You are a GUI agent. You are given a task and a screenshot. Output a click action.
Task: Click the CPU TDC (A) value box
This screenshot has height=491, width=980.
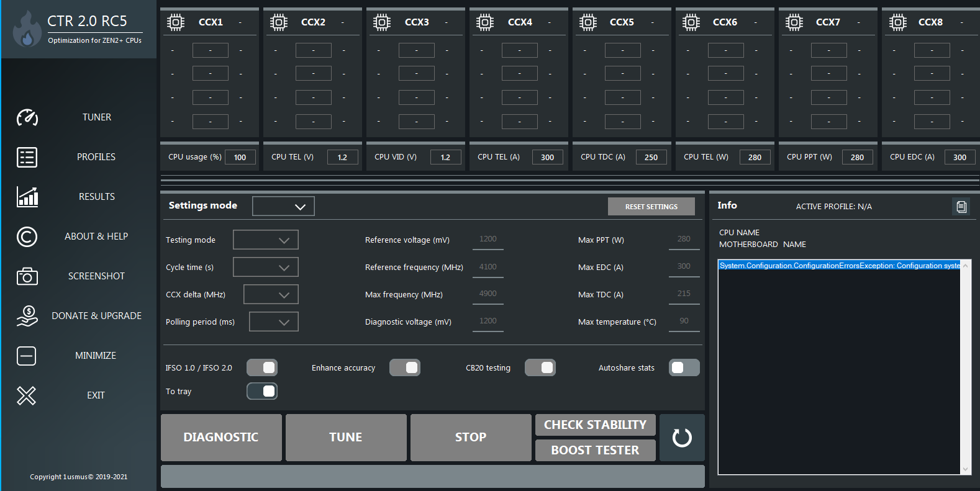click(651, 157)
